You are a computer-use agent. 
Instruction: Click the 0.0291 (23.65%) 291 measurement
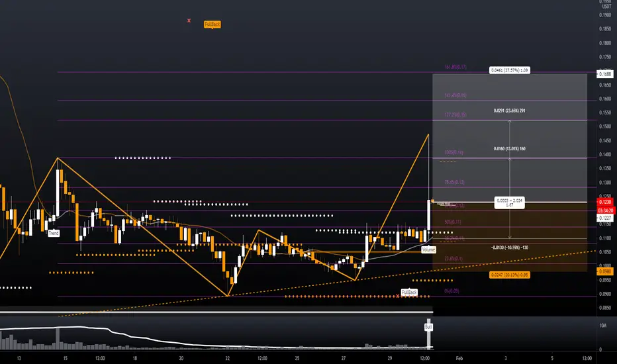point(509,111)
